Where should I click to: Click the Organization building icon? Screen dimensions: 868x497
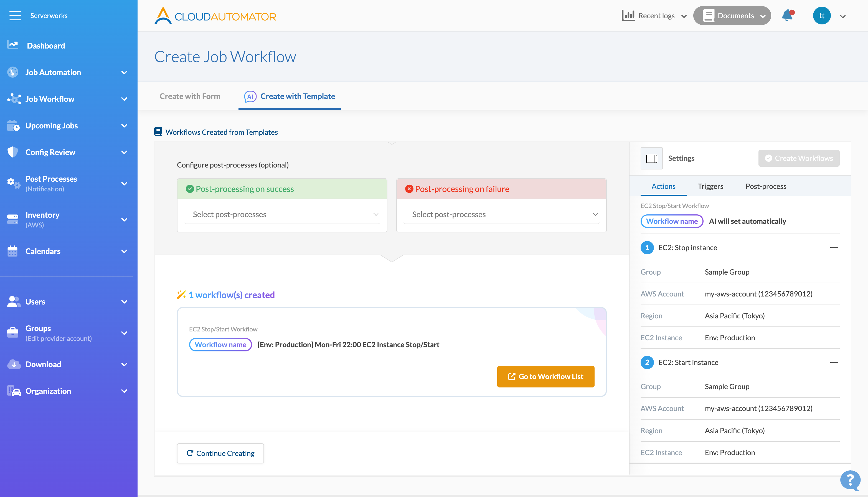pyautogui.click(x=14, y=391)
